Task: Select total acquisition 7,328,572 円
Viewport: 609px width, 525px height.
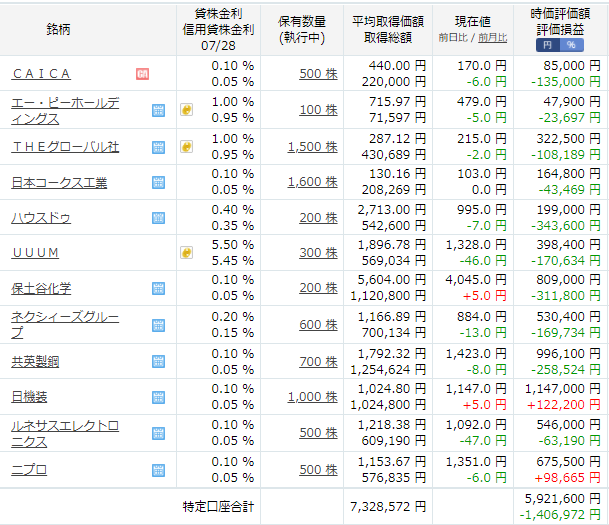Action: tap(388, 506)
